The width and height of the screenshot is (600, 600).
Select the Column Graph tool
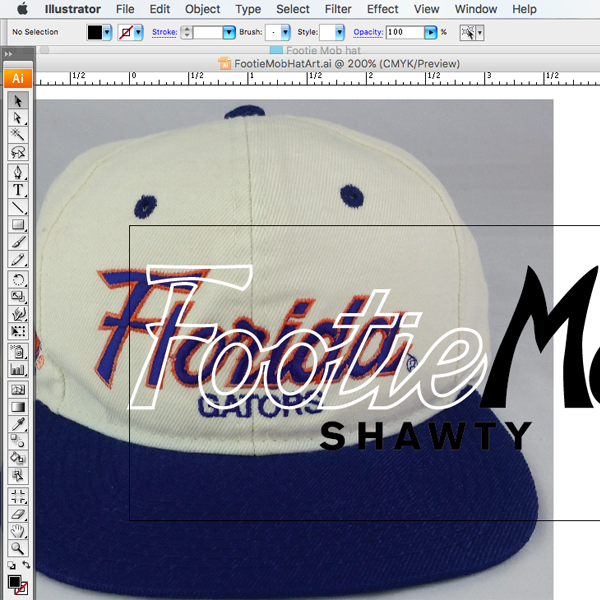coord(18,369)
